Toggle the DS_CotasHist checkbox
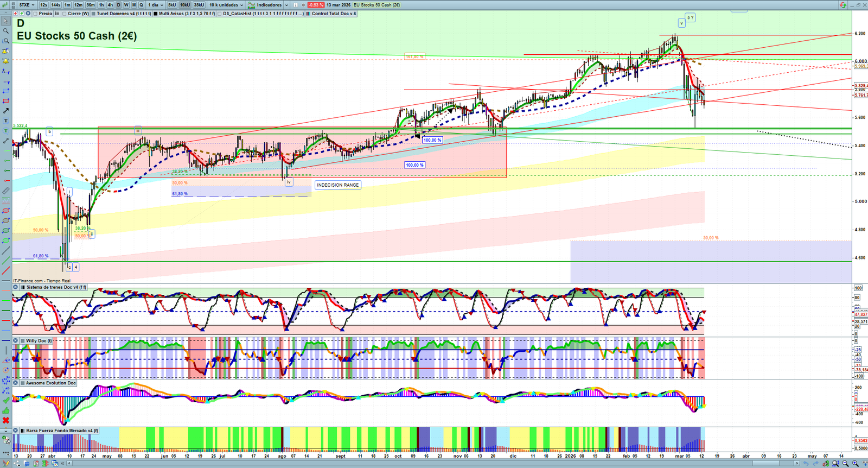The image size is (868, 468). [x=220, y=14]
